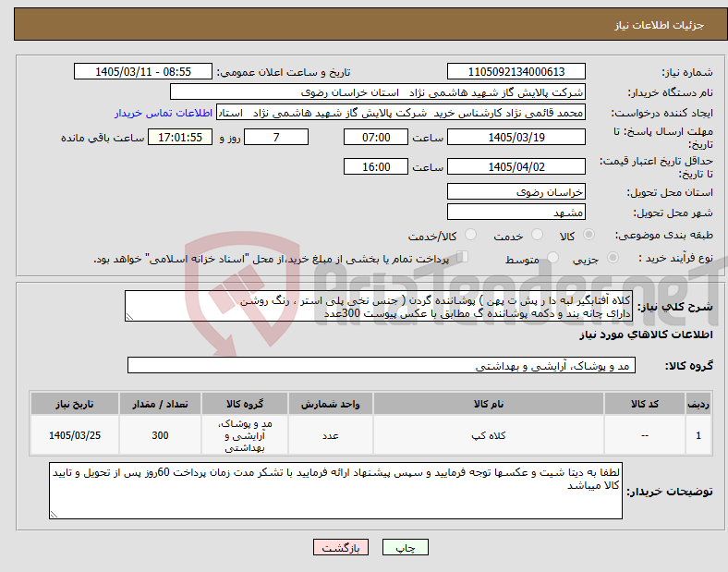
Task: Select the کالا radio button
Action: click(588, 235)
